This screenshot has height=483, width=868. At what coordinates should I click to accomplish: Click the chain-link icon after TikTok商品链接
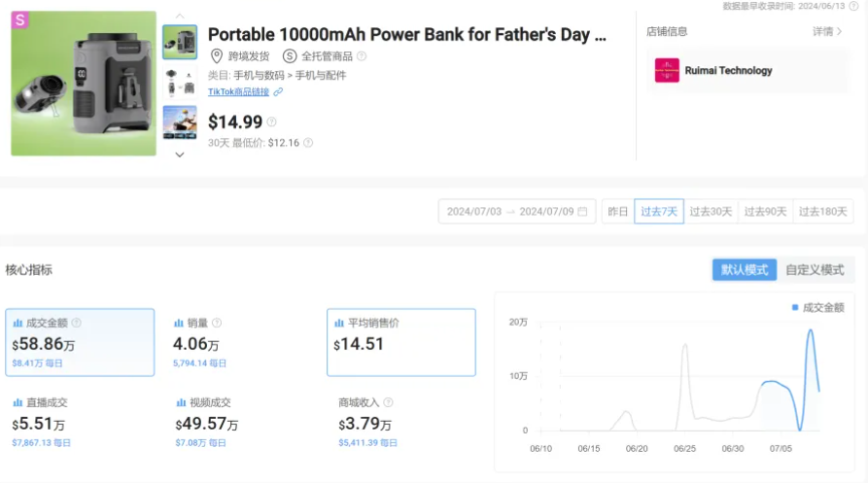tap(278, 92)
